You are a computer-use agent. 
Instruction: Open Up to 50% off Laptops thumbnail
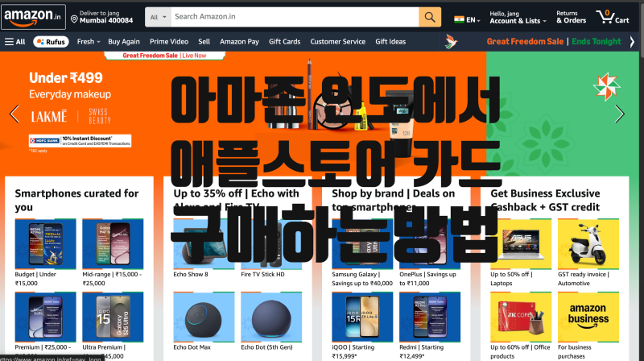pyautogui.click(x=521, y=244)
